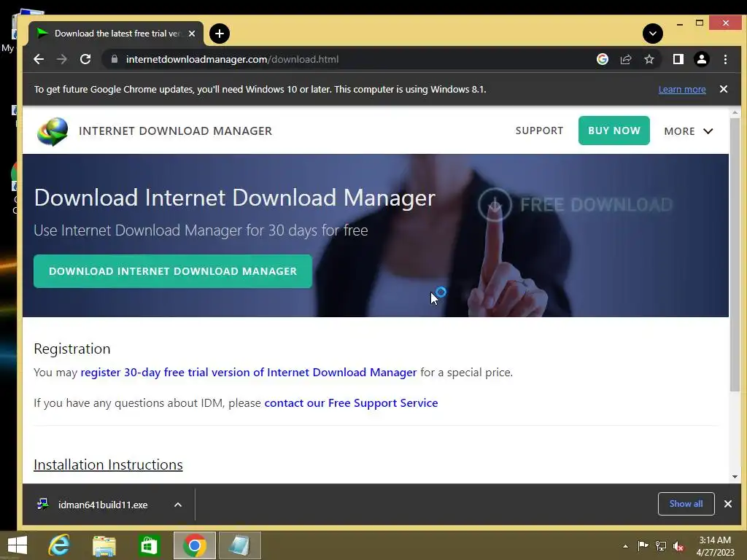Click the page scrollbar thumb
The image size is (747, 560).
(x=735, y=254)
